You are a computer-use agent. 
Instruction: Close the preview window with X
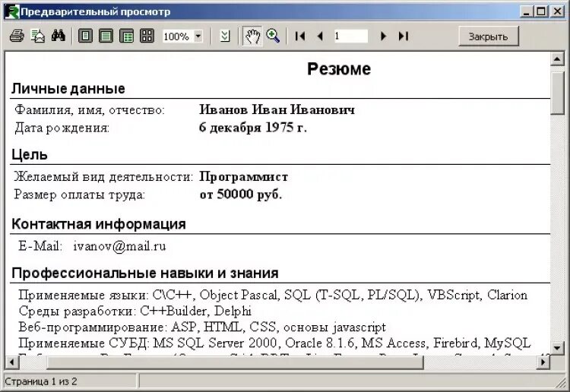[x=557, y=11]
